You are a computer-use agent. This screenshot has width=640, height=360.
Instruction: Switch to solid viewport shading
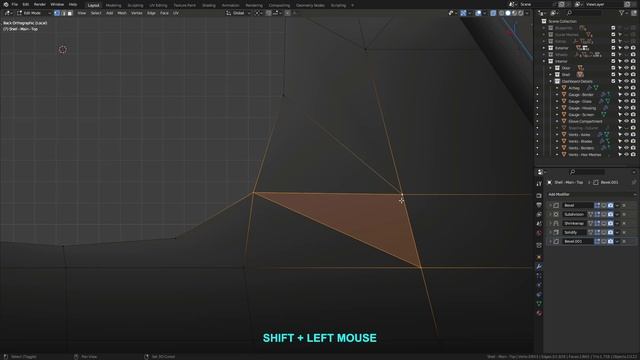click(x=508, y=13)
